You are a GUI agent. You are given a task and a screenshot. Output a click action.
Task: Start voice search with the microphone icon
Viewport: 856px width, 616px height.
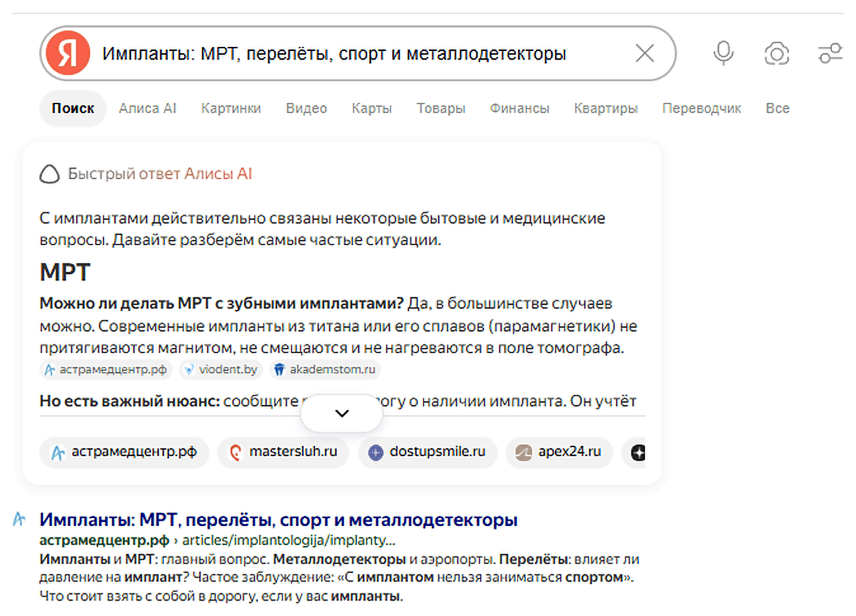pyautogui.click(x=723, y=53)
